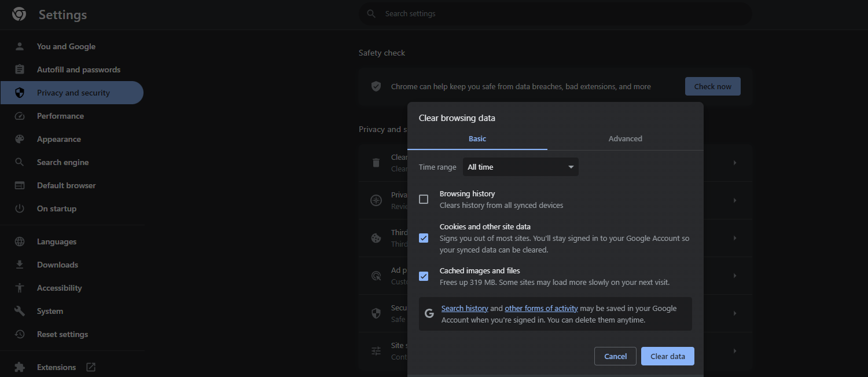Open the other forms of activity link

tap(542, 309)
